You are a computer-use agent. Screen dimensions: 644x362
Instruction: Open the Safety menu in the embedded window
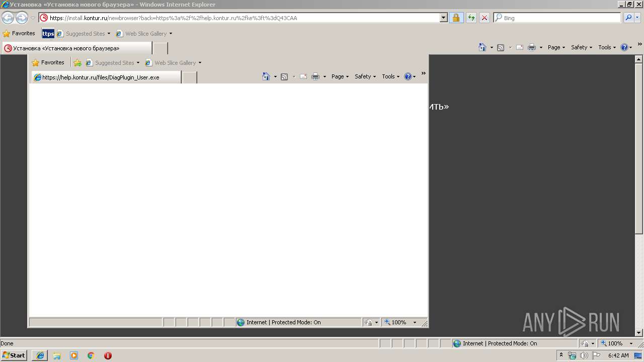click(365, 76)
